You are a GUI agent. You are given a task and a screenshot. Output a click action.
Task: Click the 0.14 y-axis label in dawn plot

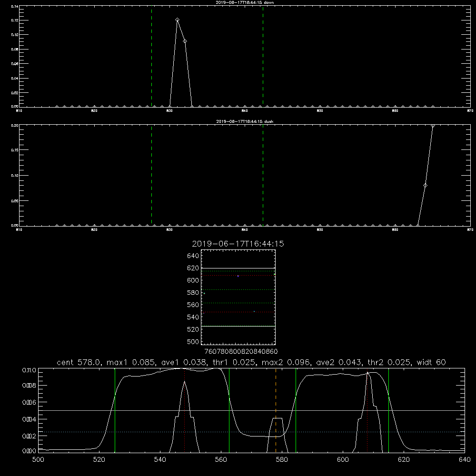[15, 6]
